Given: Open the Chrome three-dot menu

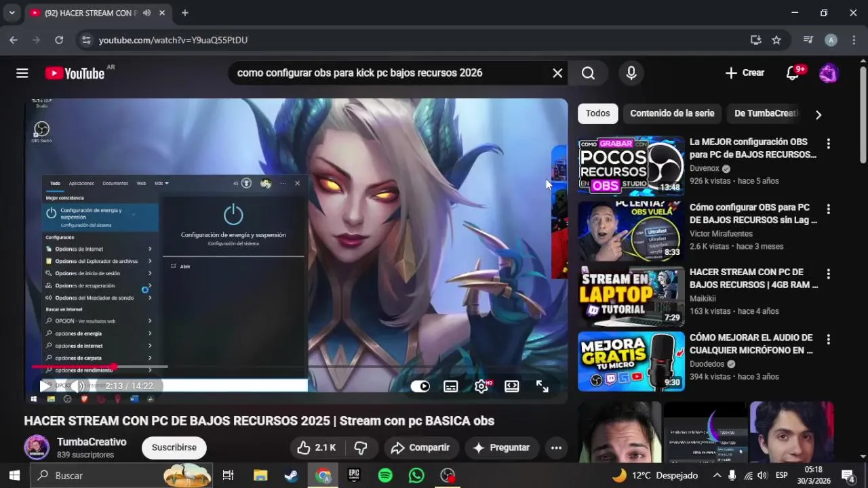Looking at the screenshot, I should [x=854, y=40].
